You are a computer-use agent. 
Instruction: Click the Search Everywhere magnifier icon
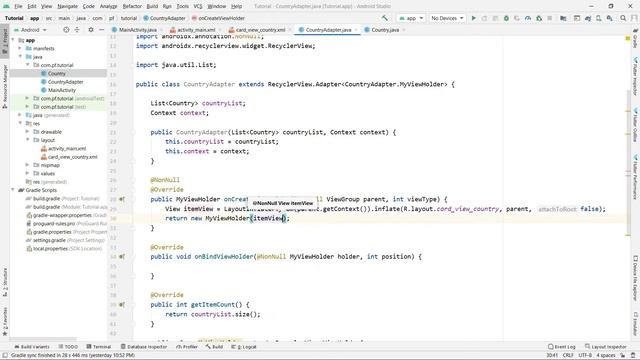[623, 18]
